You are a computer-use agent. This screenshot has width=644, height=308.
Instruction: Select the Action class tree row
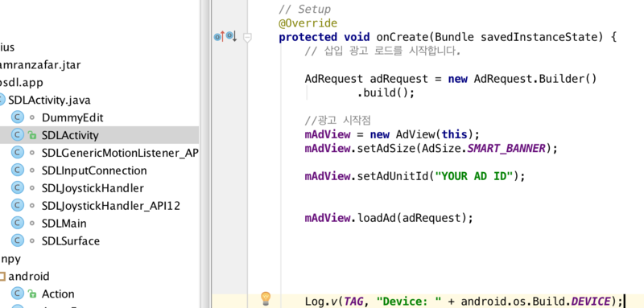pyautogui.click(x=58, y=294)
